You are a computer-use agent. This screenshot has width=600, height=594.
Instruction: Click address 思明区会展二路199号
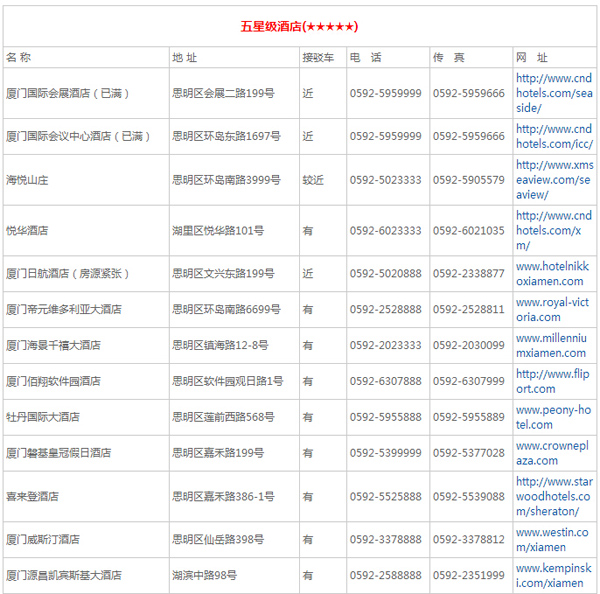(223, 93)
